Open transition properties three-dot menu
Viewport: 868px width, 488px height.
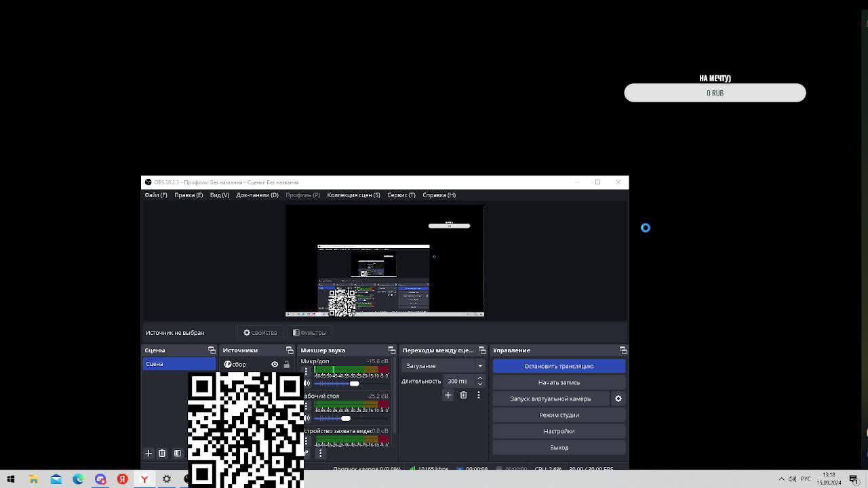pos(479,394)
